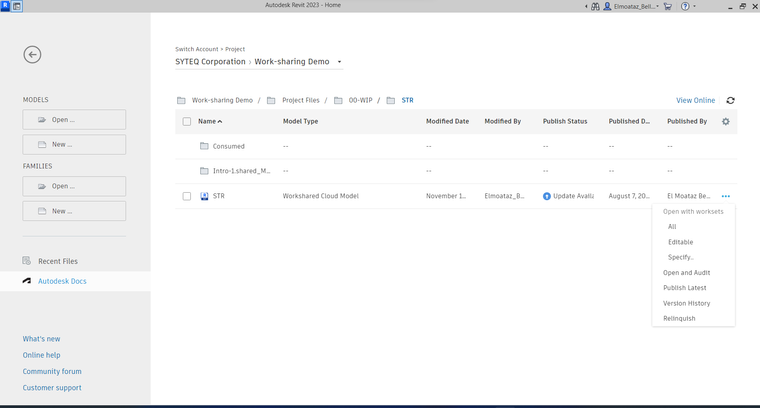Click the Project Files breadcrumb folder icon
Image resolution: width=760 pixels, height=408 pixels.
point(271,100)
